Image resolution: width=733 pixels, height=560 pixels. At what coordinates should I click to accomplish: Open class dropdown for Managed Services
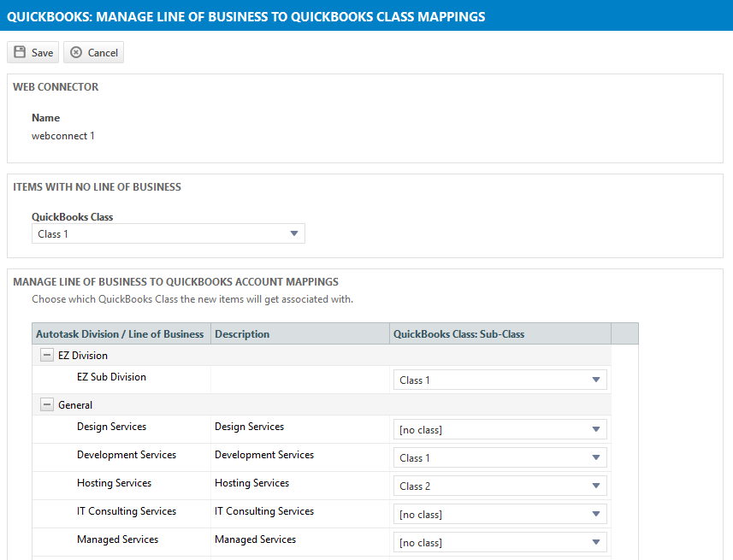click(500, 543)
